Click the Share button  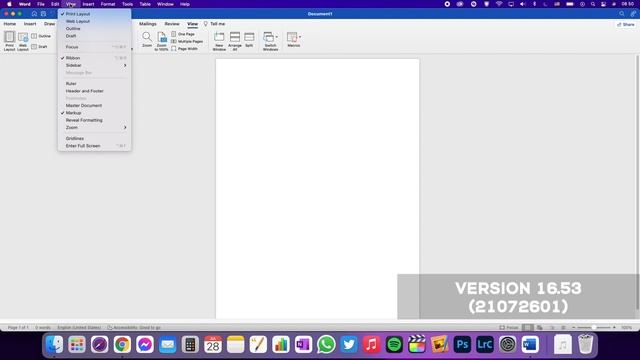tap(626, 24)
